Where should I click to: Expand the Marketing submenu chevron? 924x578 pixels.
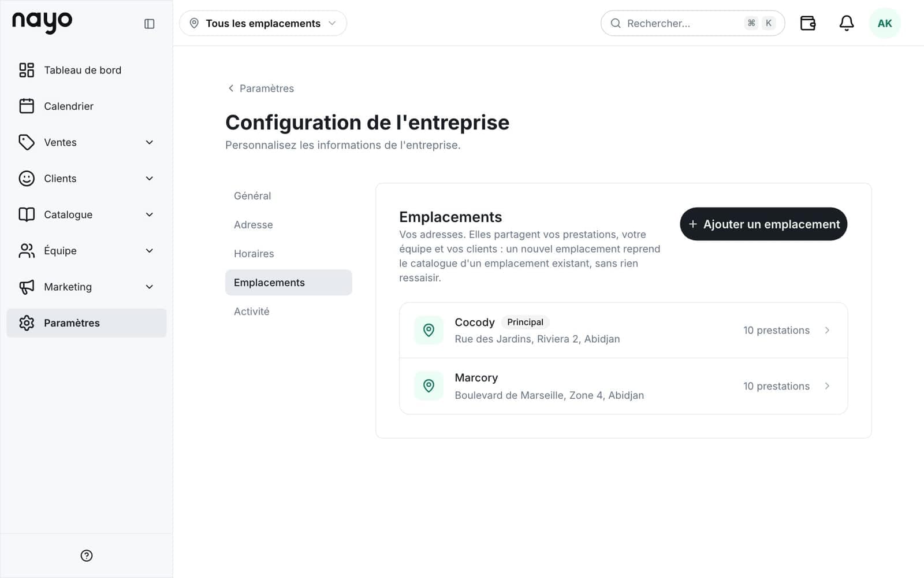pyautogui.click(x=149, y=287)
